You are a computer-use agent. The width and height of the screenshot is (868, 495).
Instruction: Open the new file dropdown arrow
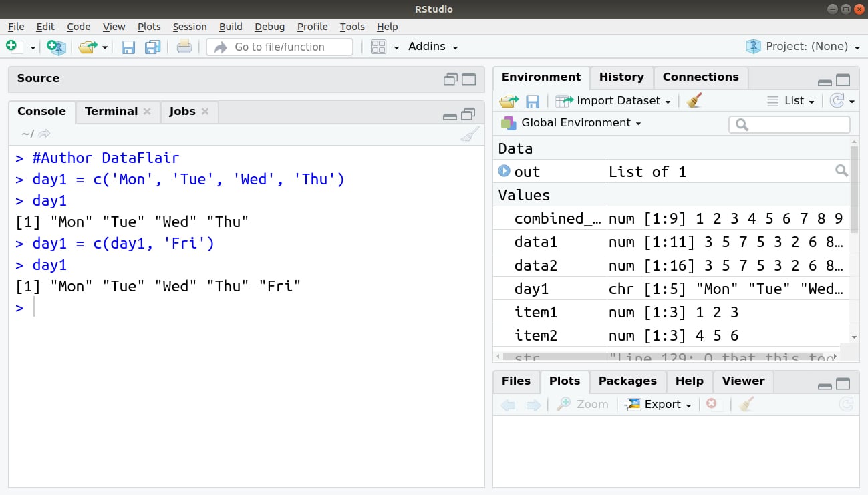[32, 47]
